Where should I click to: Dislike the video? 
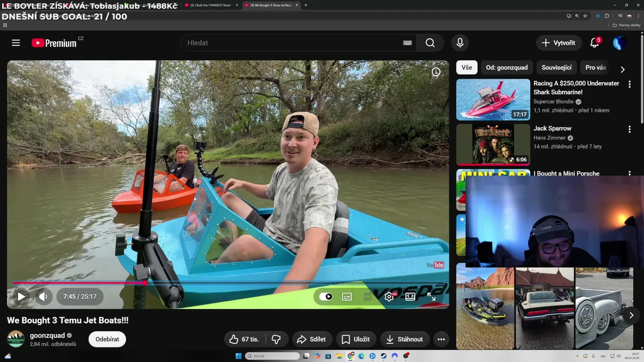pos(276,339)
